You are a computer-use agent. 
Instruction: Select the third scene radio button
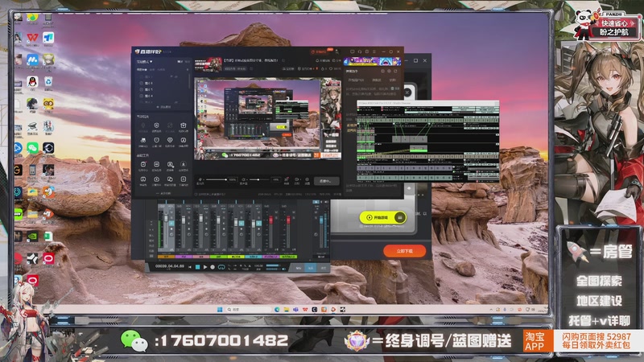tap(142, 89)
